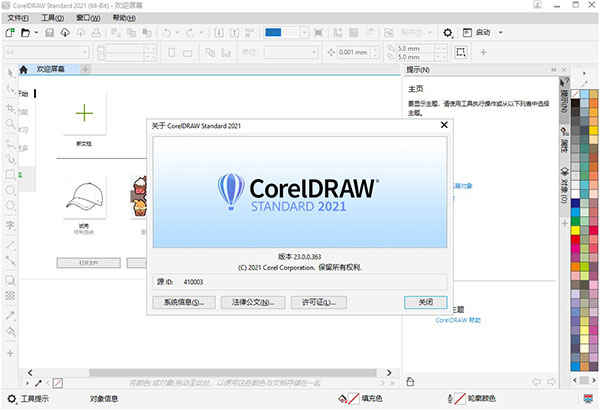Image resolution: width=600 pixels, height=411 pixels.
Task: Click Legal Notices (法律公文) button
Action: pos(253,302)
